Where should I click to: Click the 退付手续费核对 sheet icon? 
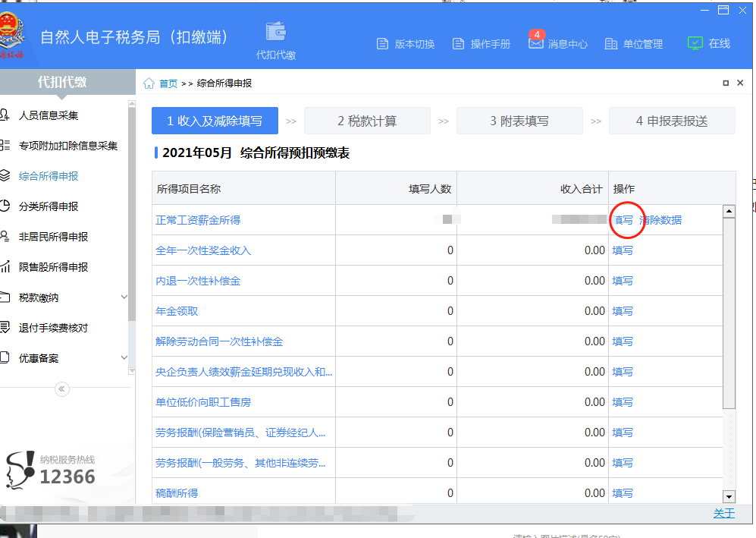pyautogui.click(x=5, y=328)
